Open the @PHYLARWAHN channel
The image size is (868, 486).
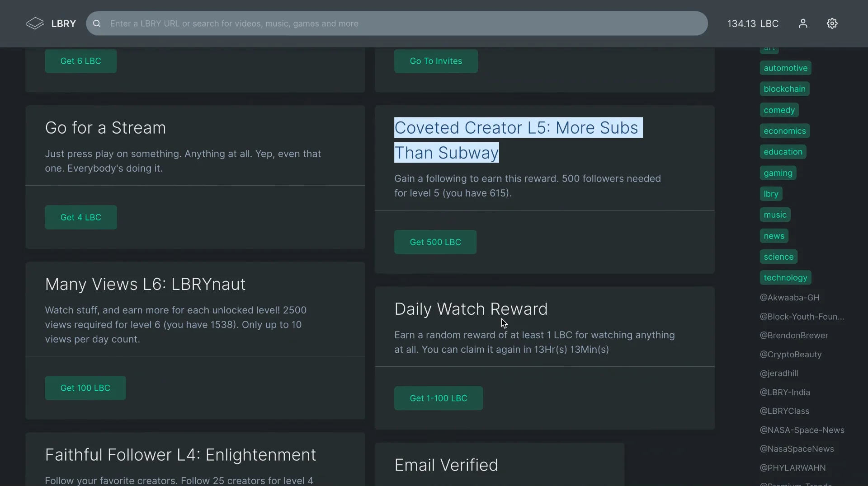(x=793, y=468)
